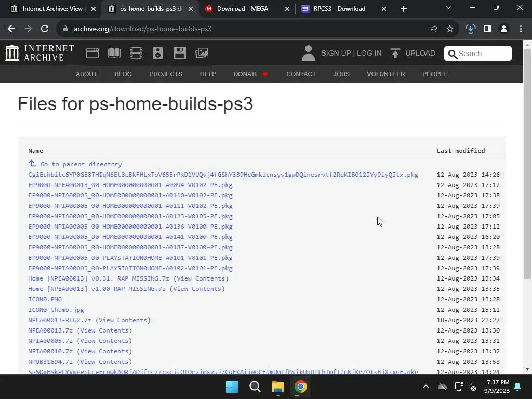
Task: Switch to Internet Archive: View tab
Action: [52, 9]
